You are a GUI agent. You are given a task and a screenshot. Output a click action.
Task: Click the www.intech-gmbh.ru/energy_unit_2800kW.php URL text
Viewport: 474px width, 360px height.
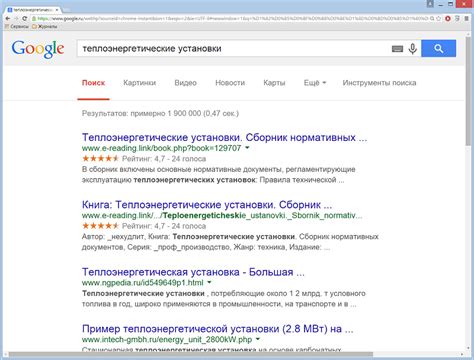(167, 340)
